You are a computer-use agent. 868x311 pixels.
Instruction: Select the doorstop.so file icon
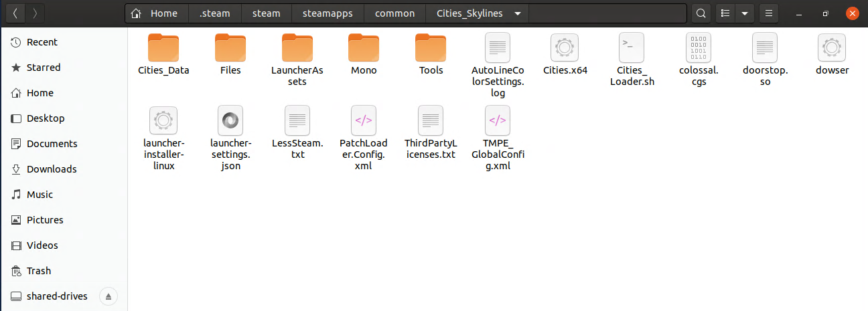coord(765,48)
